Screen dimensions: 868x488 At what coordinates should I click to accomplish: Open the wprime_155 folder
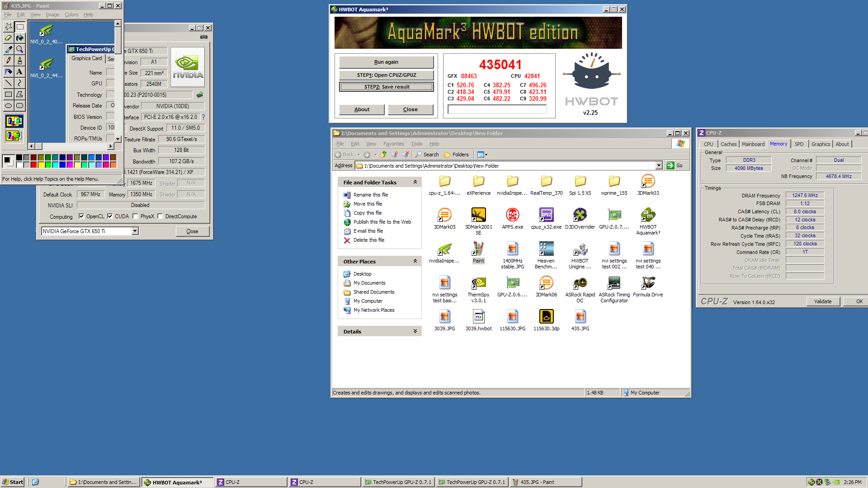[614, 185]
